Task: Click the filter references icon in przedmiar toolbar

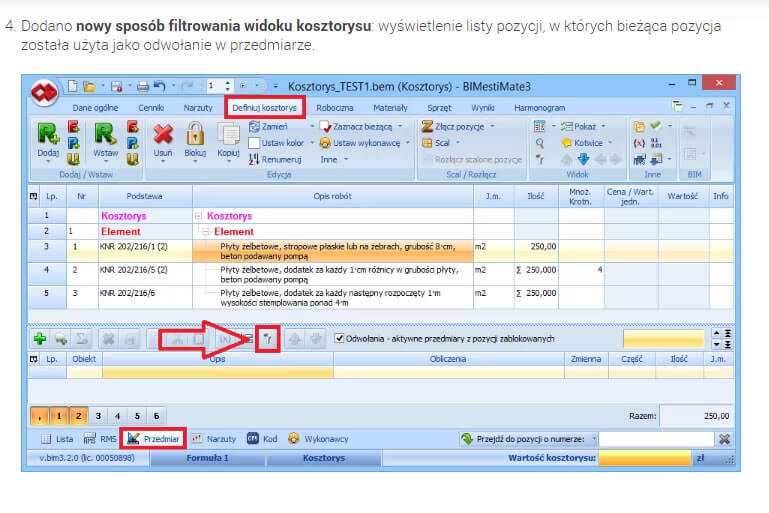Action: [x=268, y=338]
